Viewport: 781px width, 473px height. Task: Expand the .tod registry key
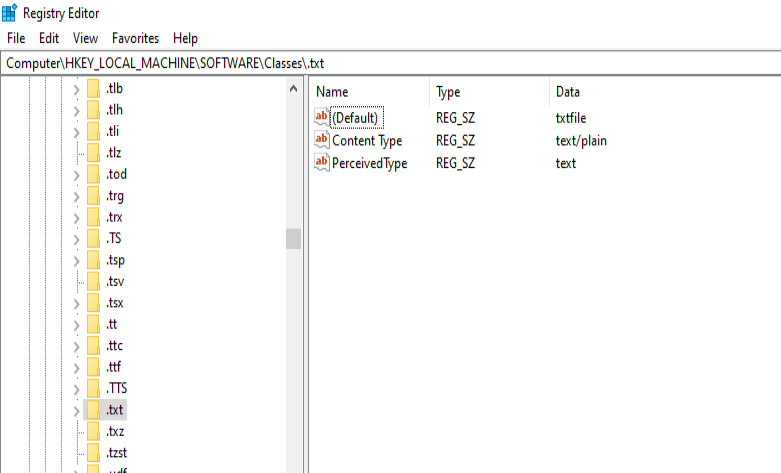click(x=76, y=174)
